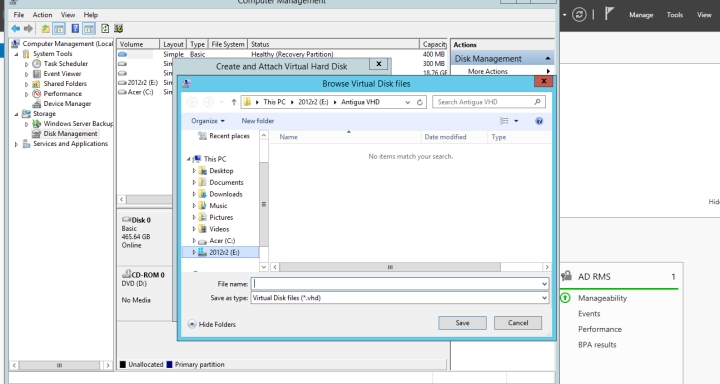This screenshot has height=384, width=720.
Task: Open the File menu
Action: coord(19,15)
